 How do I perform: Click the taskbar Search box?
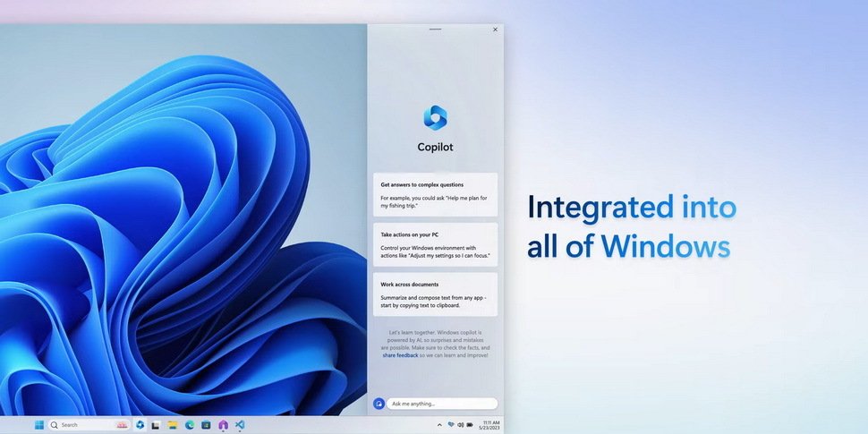coord(89,424)
